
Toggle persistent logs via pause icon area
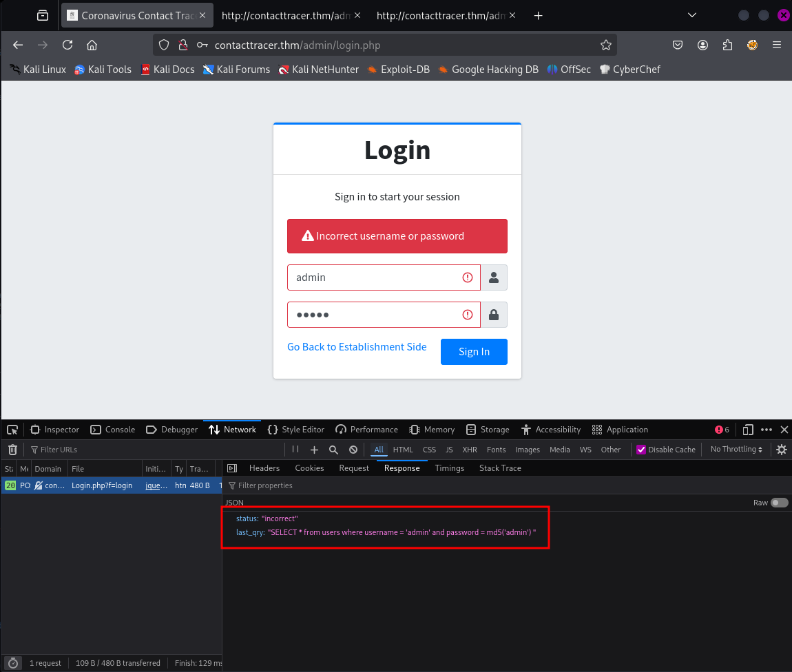(x=295, y=450)
